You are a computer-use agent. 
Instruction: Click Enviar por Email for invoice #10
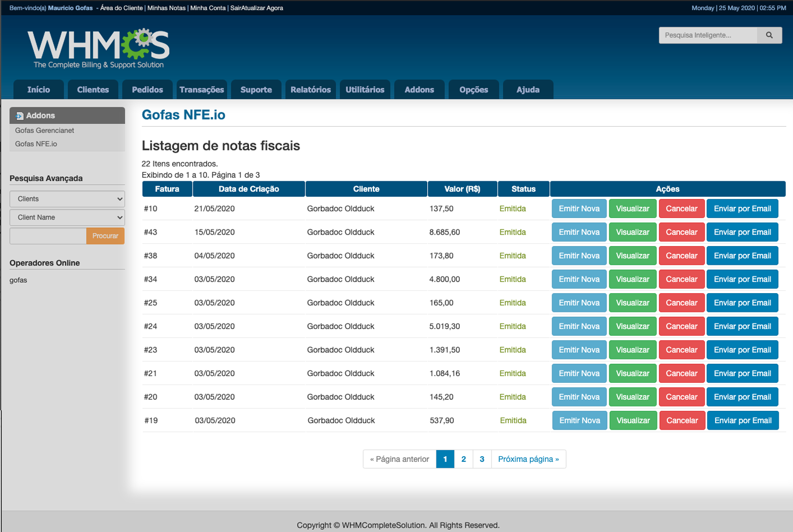[x=743, y=208]
